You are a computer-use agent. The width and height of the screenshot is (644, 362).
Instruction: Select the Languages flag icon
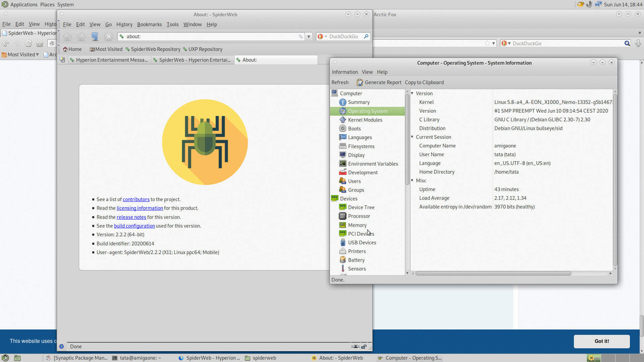[342, 137]
